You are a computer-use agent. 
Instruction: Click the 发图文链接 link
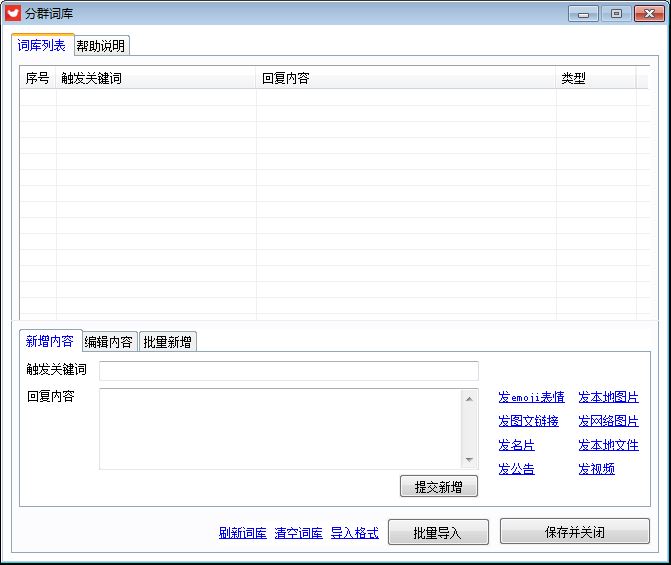click(528, 421)
